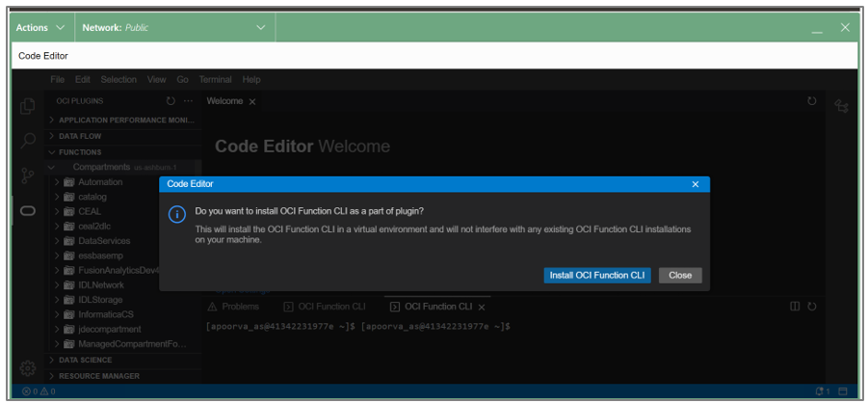Refresh the OCI Plugins panel
Screen dimensions: 868x403
pos(171,101)
